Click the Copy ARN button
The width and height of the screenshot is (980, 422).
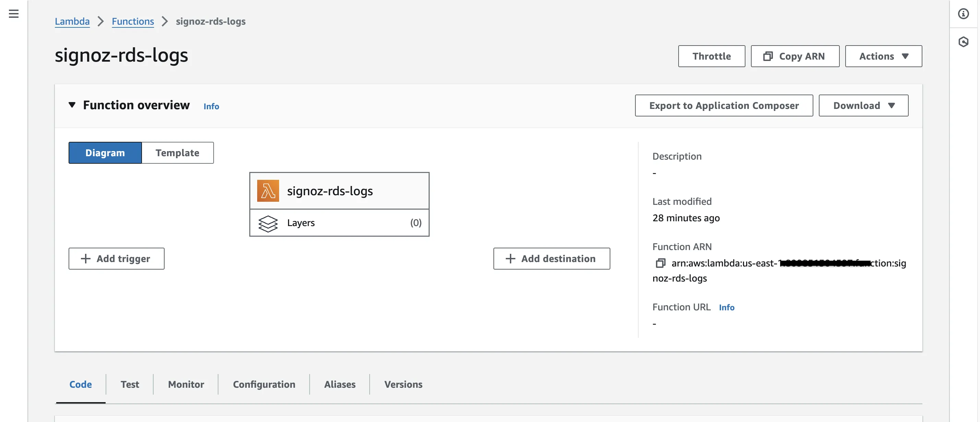click(795, 56)
